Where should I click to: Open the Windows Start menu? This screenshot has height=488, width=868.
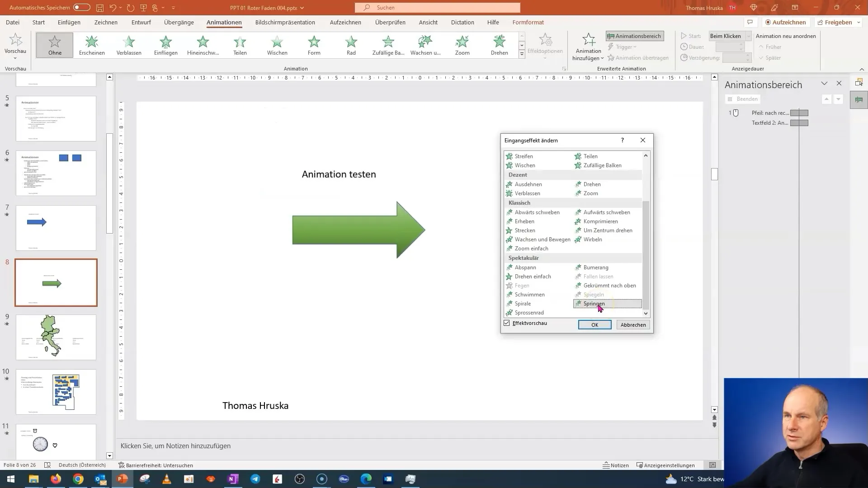point(11,479)
